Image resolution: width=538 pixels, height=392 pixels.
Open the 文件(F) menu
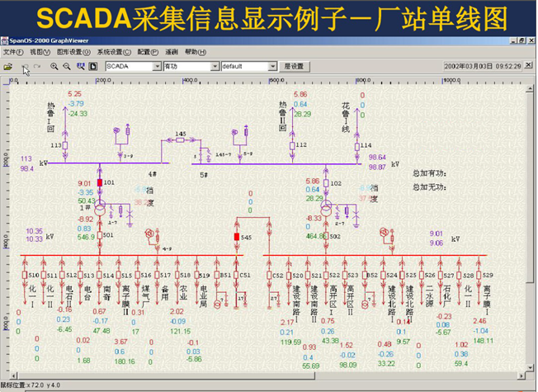[14, 52]
